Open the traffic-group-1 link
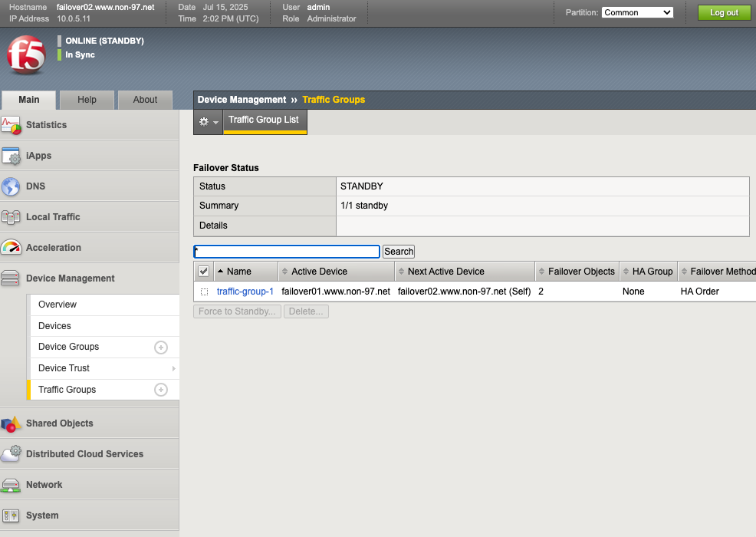 point(245,292)
